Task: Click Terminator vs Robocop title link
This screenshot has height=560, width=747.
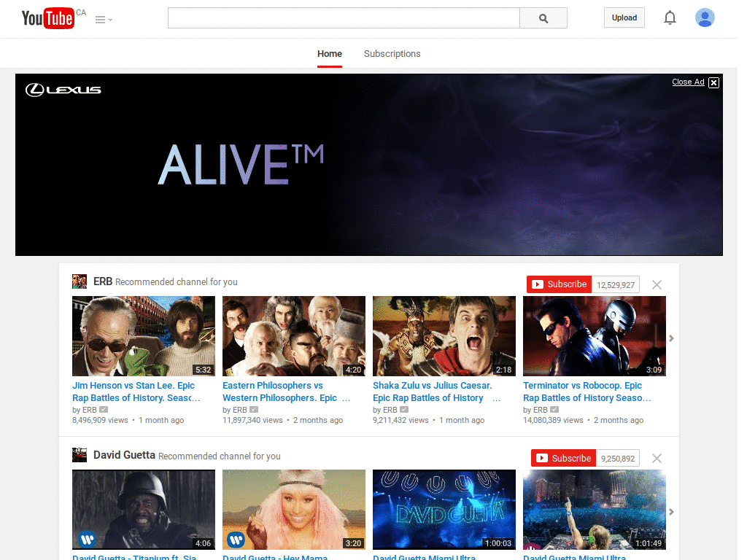Action: pyautogui.click(x=587, y=392)
